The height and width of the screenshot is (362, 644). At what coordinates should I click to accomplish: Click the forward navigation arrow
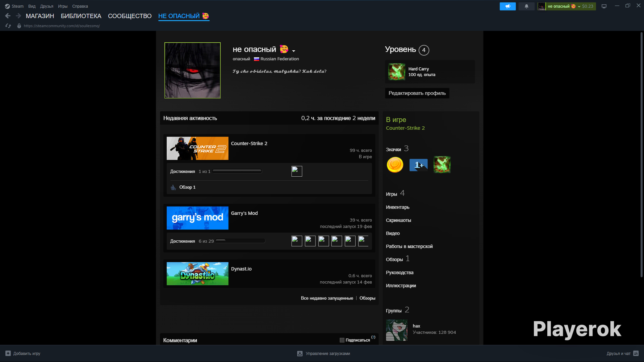18,16
